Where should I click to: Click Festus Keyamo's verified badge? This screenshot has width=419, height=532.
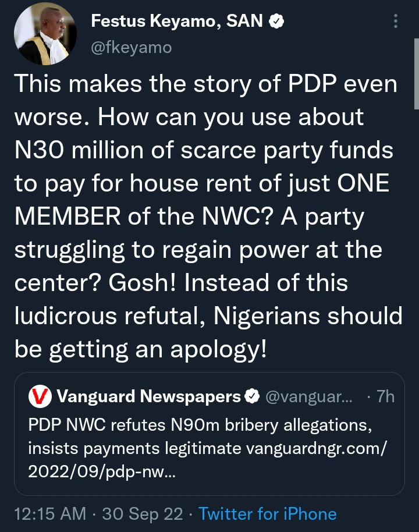[278, 22]
